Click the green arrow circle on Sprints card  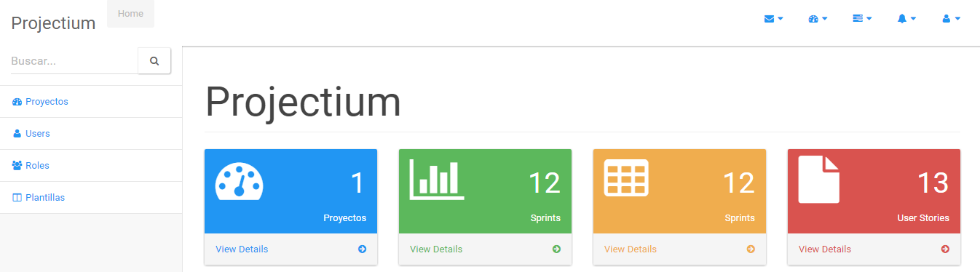point(556,249)
